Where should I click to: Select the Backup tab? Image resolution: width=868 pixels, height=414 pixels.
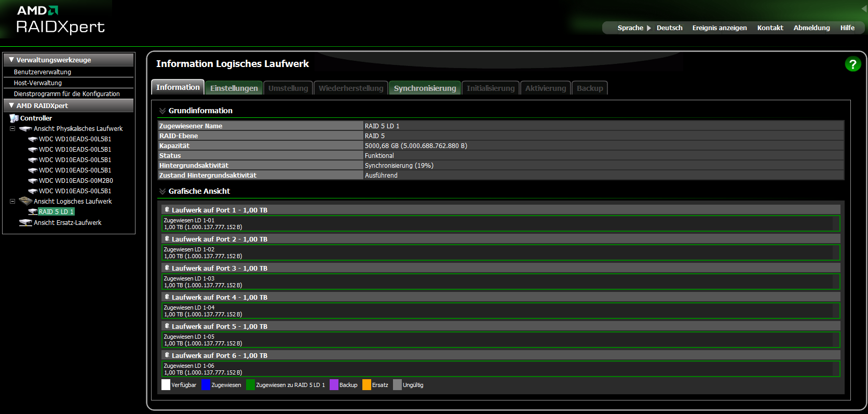590,88
